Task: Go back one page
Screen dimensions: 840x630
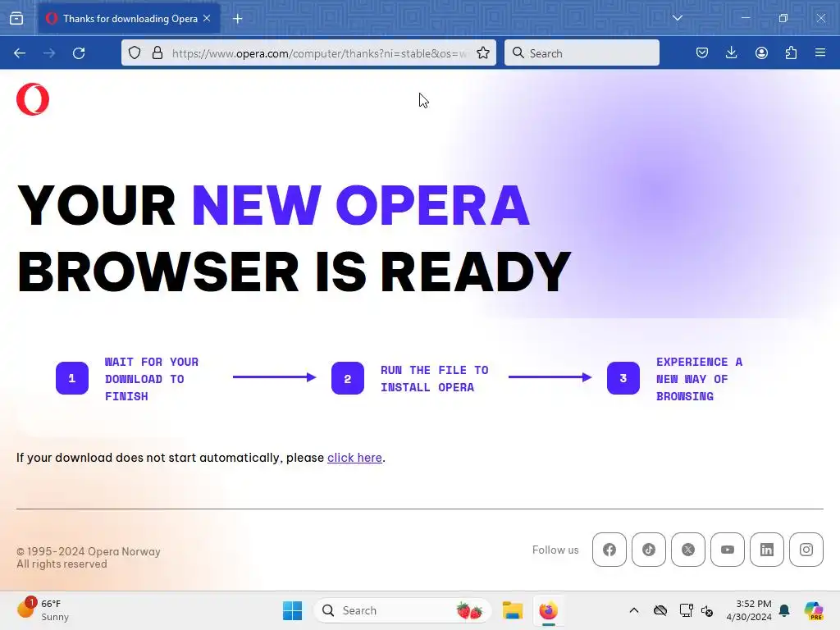Action: coord(20,53)
